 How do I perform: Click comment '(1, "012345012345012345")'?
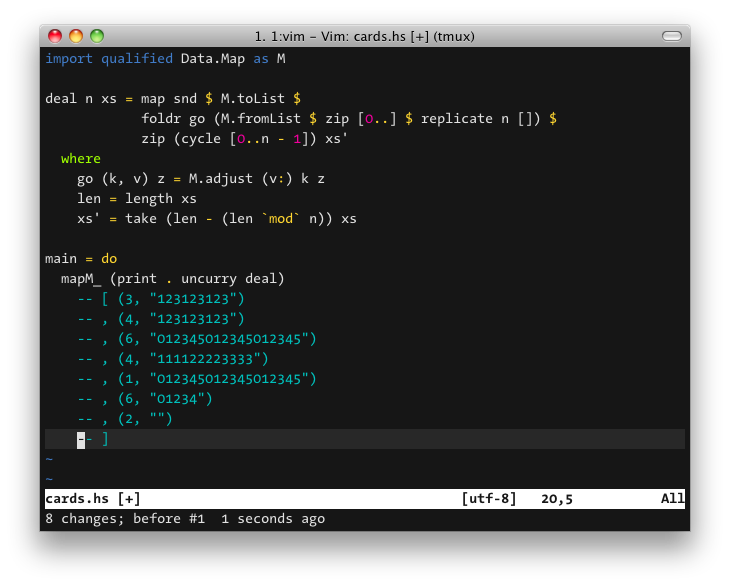coord(217,379)
